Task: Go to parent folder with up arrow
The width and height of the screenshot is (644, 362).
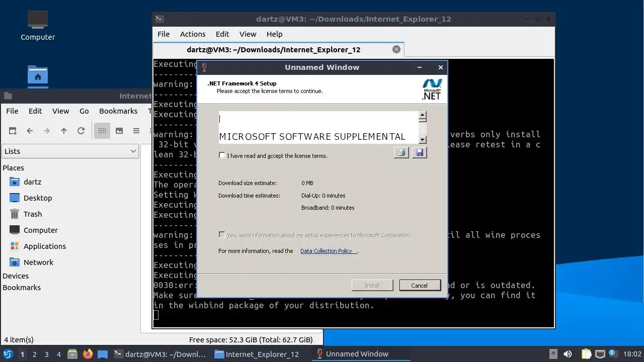Action: click(x=64, y=131)
